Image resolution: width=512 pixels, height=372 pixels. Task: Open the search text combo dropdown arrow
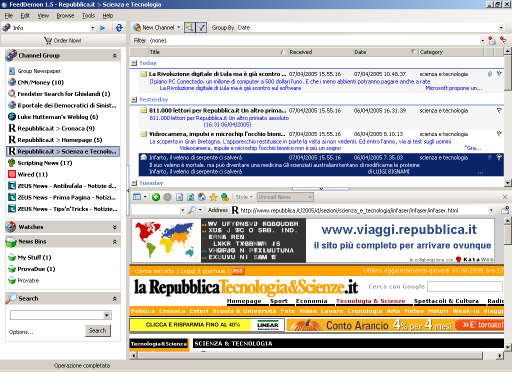(107, 315)
